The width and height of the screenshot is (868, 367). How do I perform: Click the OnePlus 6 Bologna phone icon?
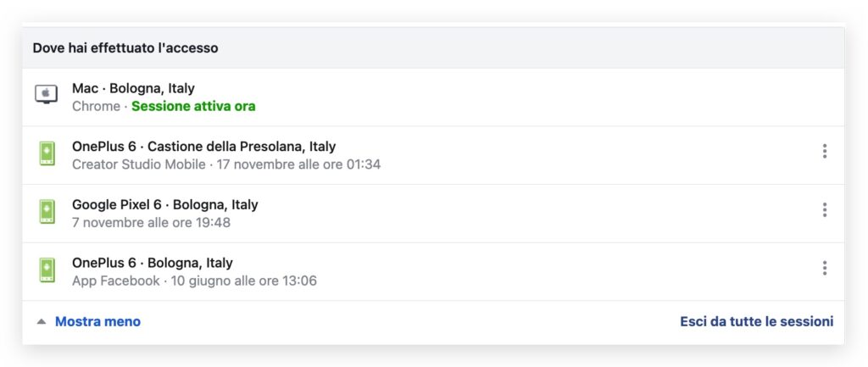coord(47,270)
